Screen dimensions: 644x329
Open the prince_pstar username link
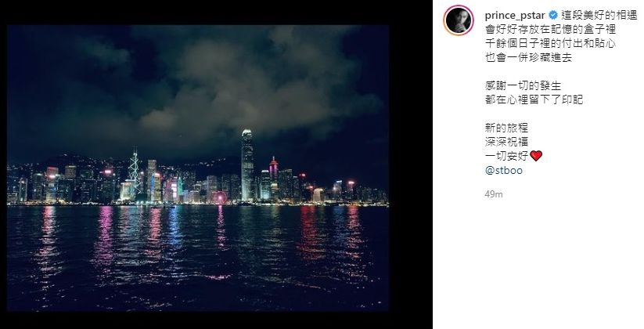[515, 16]
